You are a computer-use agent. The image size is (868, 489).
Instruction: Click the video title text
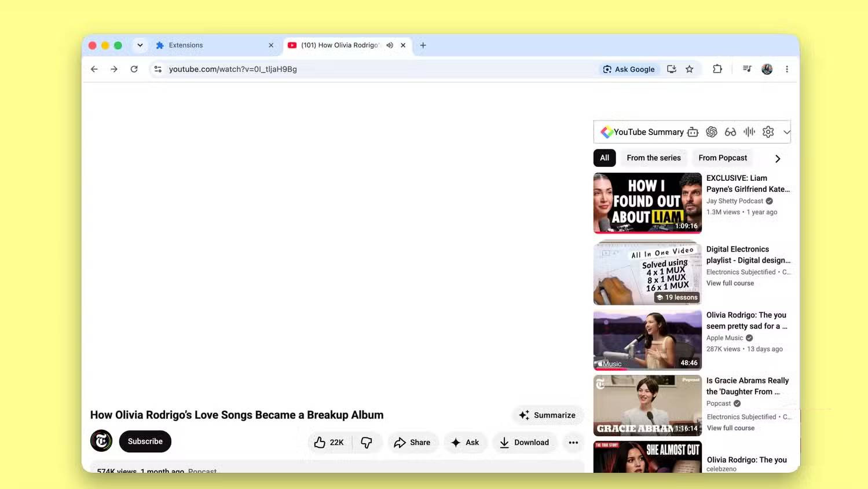point(237,415)
